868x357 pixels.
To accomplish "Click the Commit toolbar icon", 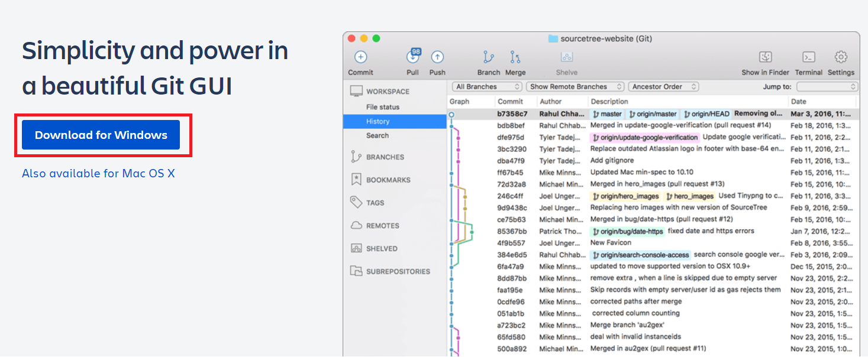I will [x=360, y=57].
